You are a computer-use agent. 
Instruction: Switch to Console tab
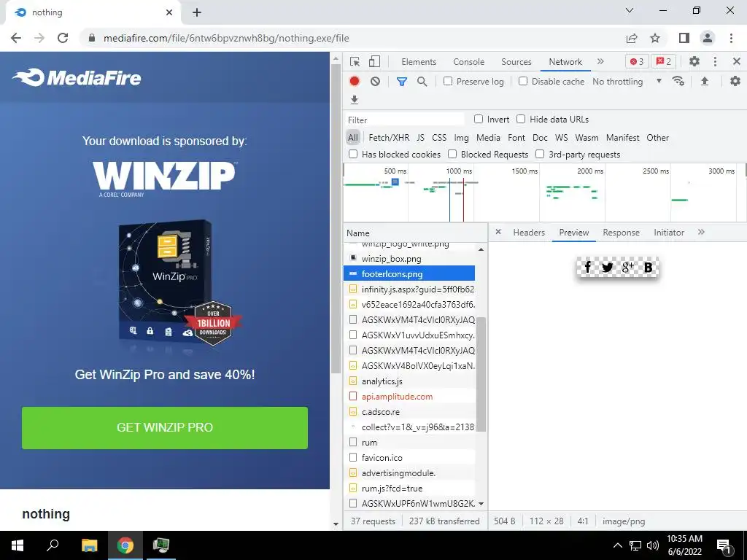[x=469, y=62]
